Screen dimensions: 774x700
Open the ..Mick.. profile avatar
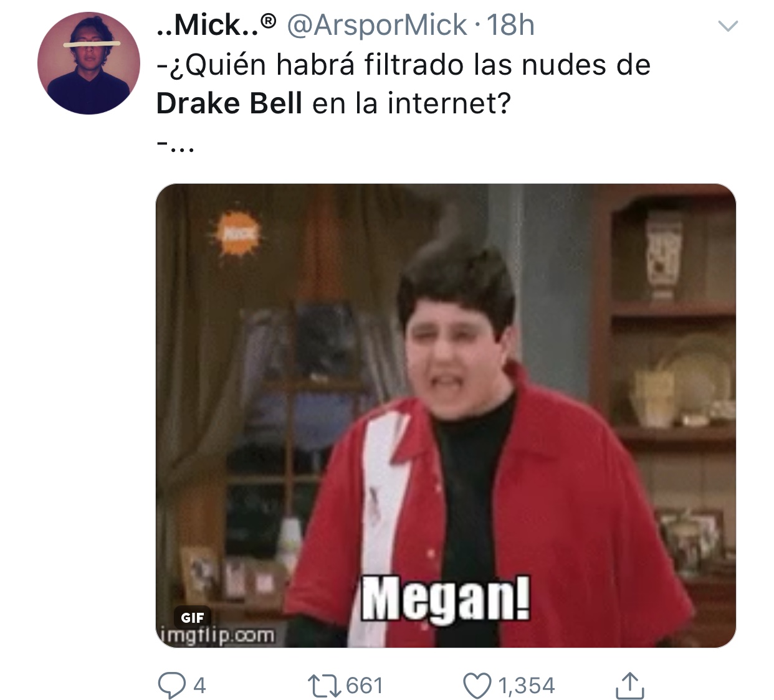88,63
